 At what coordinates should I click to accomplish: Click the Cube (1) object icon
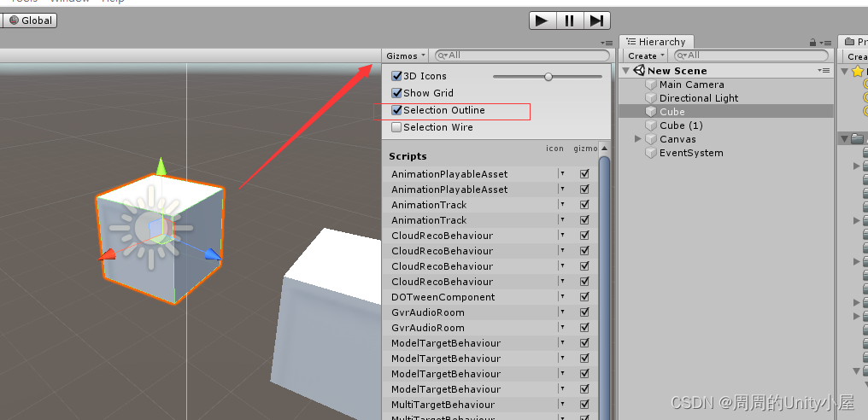[651, 125]
